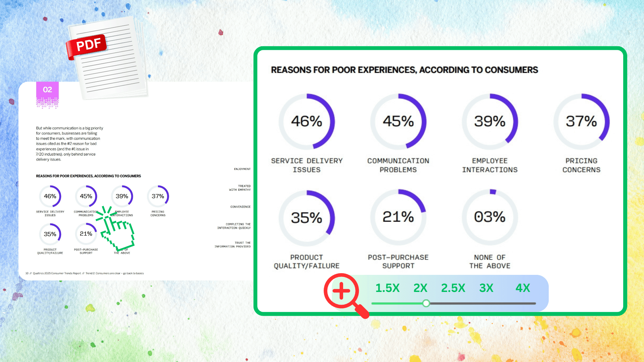Click the 46% service delivery donut chart
Screen dimensions: 644x362
point(307,121)
